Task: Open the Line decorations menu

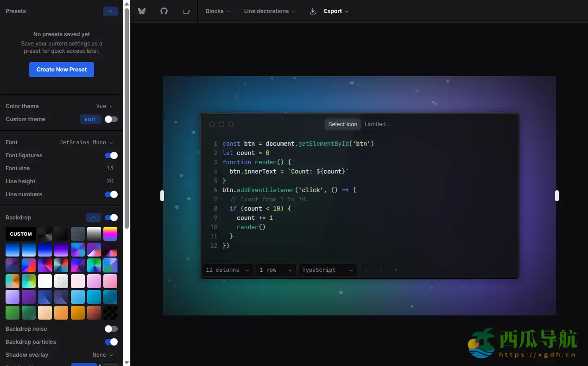Action: click(269, 11)
